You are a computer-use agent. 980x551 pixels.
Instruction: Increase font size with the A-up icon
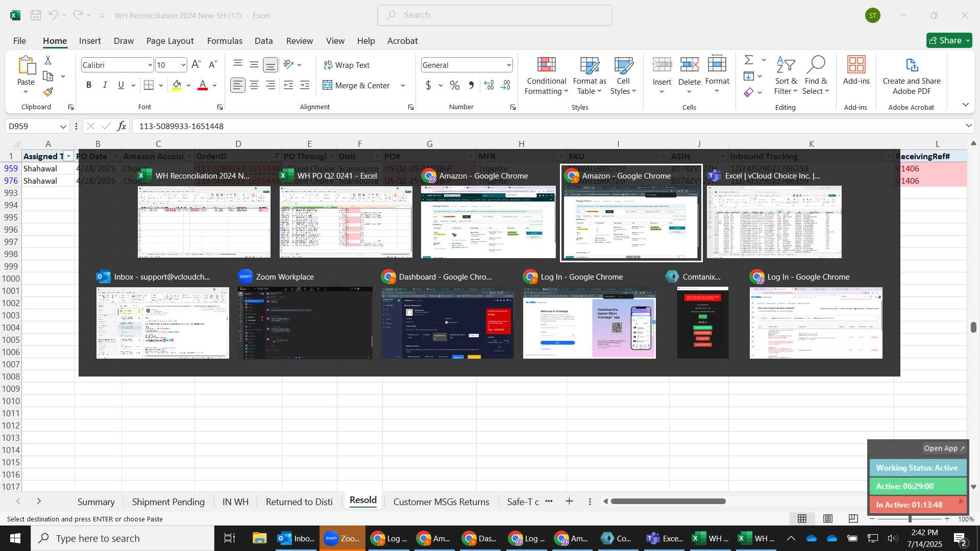click(x=196, y=65)
